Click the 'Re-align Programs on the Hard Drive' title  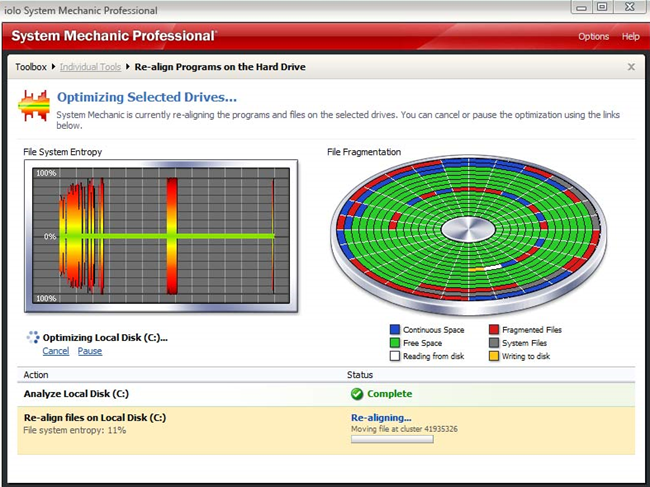point(220,67)
